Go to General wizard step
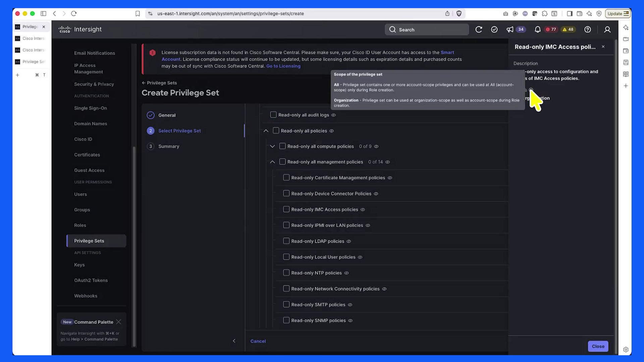Image resolution: width=644 pixels, height=362 pixels. pyautogui.click(x=167, y=115)
